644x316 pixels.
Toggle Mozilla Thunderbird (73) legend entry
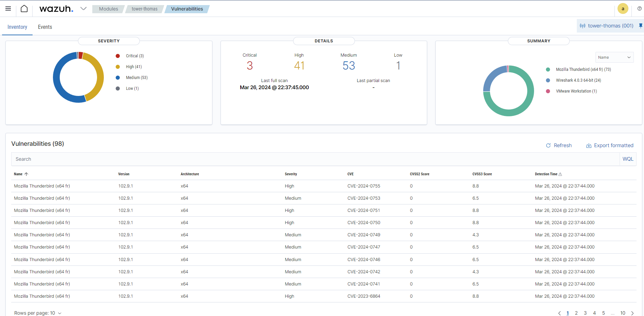pos(579,70)
